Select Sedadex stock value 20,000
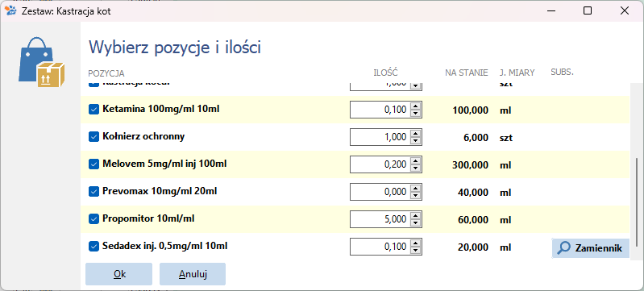The width and height of the screenshot is (644, 291). click(x=473, y=247)
